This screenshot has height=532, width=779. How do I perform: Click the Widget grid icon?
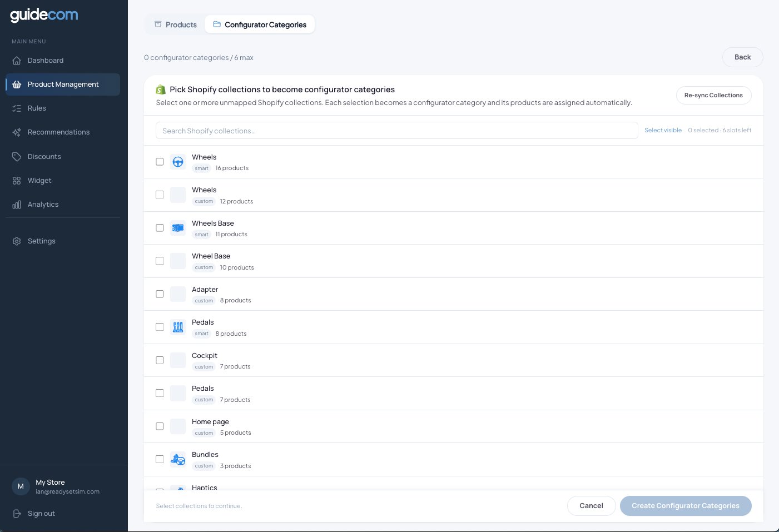[x=17, y=180]
